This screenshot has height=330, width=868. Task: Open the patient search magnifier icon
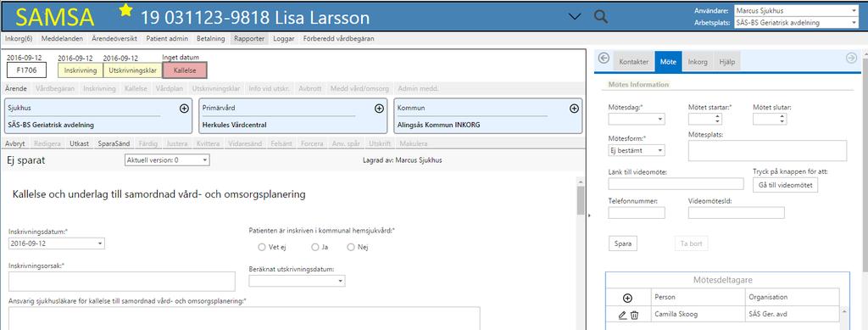click(x=601, y=17)
